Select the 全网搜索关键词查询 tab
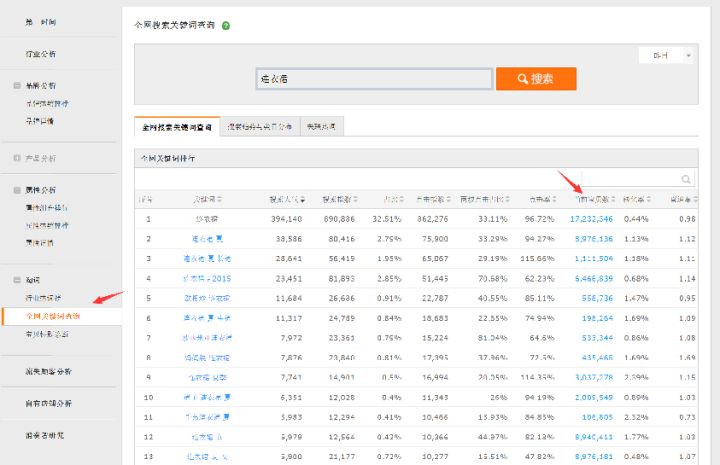Viewport: 720px width, 465px height. point(175,127)
